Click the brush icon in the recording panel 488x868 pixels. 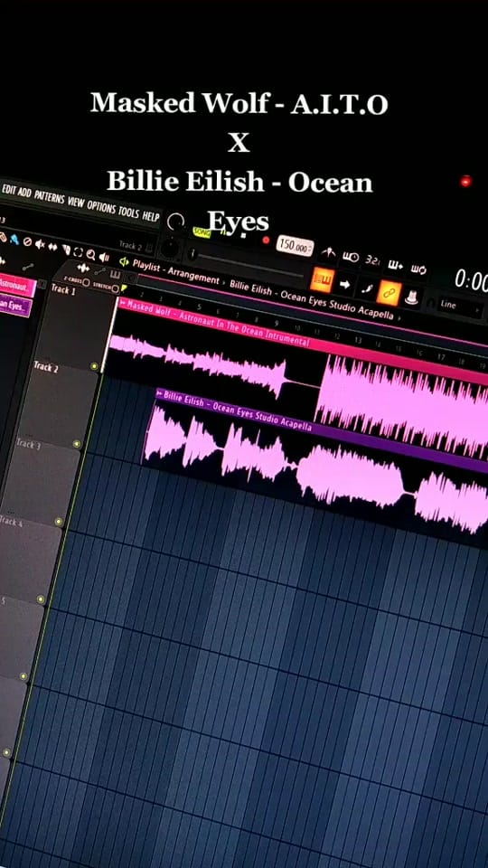[x=367, y=289]
